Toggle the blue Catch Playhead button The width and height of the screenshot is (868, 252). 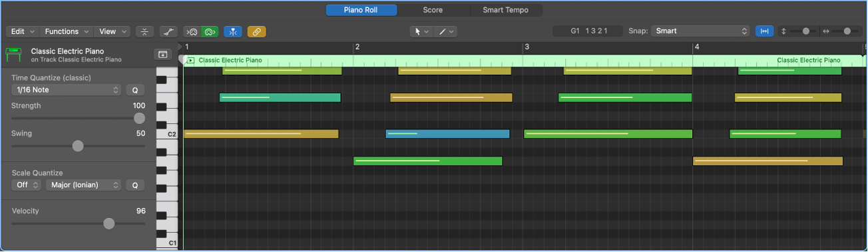pyautogui.click(x=233, y=31)
